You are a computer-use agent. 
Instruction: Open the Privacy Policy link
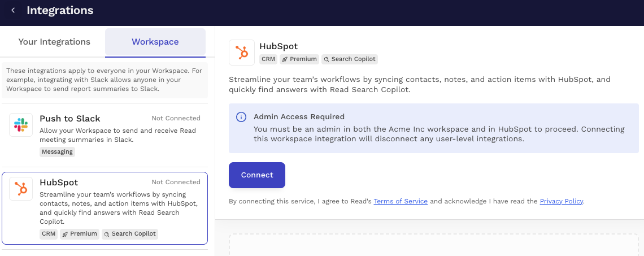pos(562,201)
